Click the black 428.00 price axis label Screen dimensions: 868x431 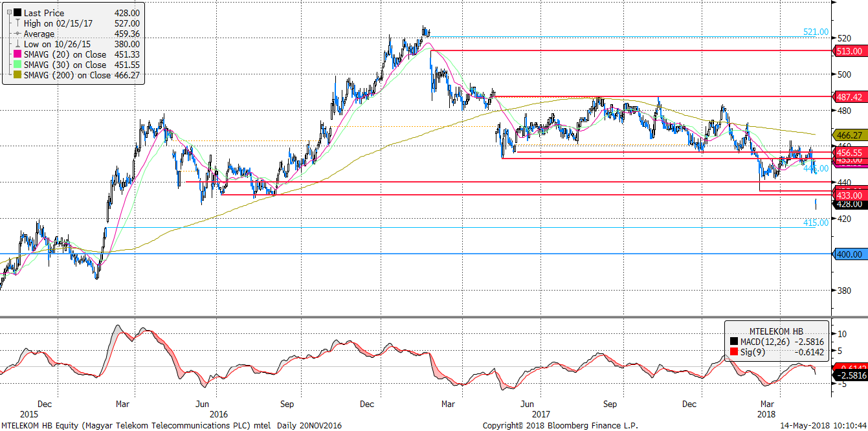[849, 204]
